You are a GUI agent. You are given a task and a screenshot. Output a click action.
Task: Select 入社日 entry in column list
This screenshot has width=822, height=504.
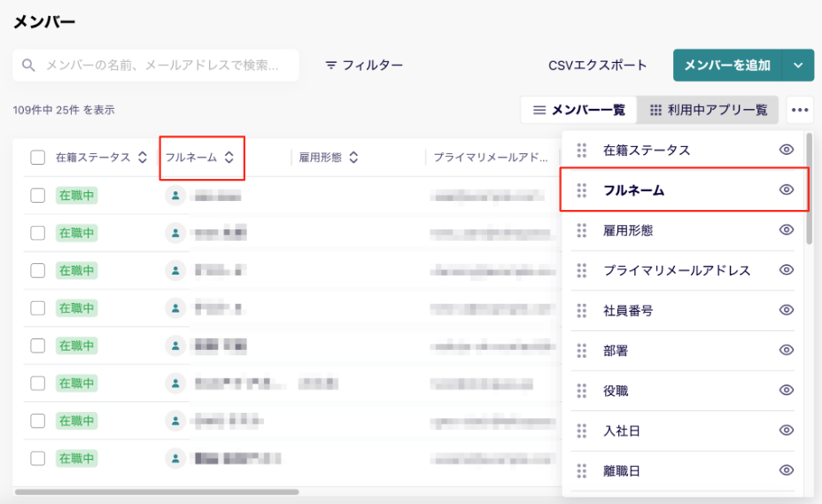(684, 430)
